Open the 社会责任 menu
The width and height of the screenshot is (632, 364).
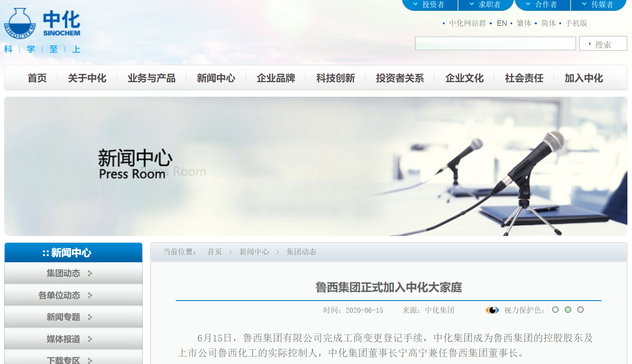[x=524, y=78]
